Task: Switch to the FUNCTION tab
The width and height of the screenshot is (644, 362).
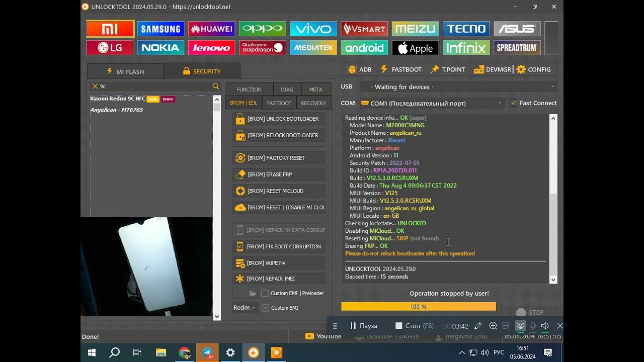Action: click(x=249, y=89)
